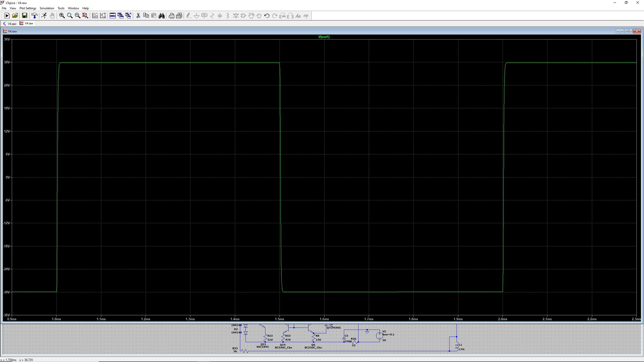Open the Tools menu
The width and height of the screenshot is (644, 362).
[61, 8]
